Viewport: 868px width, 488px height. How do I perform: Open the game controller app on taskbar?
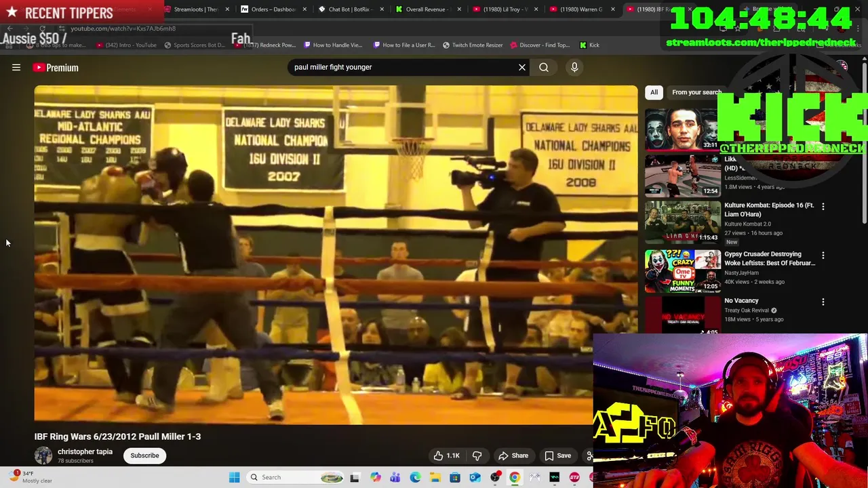[x=534, y=477]
